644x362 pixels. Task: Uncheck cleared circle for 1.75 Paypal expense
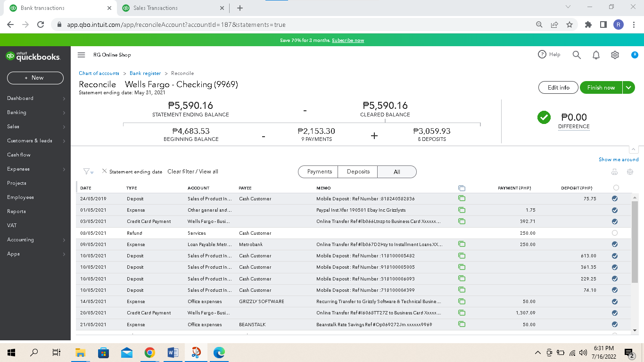tap(614, 210)
